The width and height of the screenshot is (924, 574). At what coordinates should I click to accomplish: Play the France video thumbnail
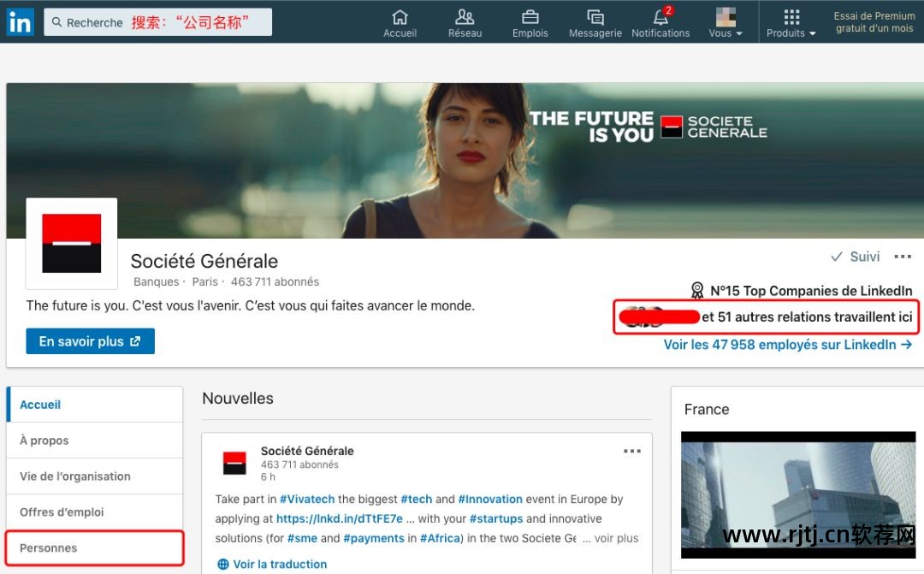pyautogui.click(x=798, y=495)
